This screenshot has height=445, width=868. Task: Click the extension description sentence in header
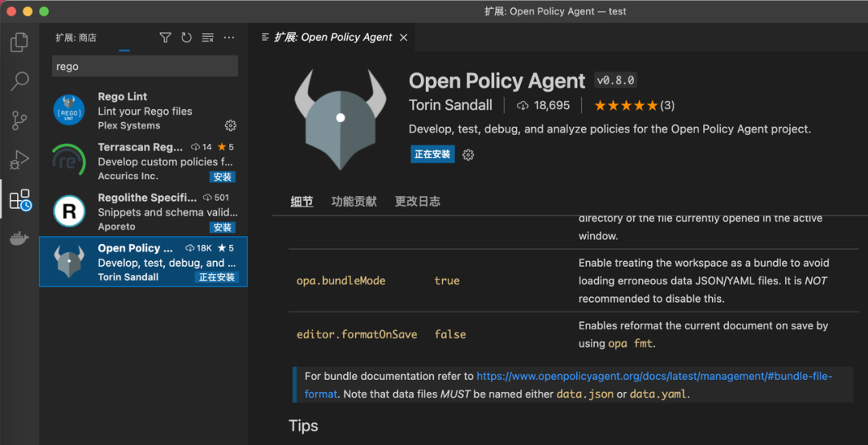pyautogui.click(x=609, y=129)
